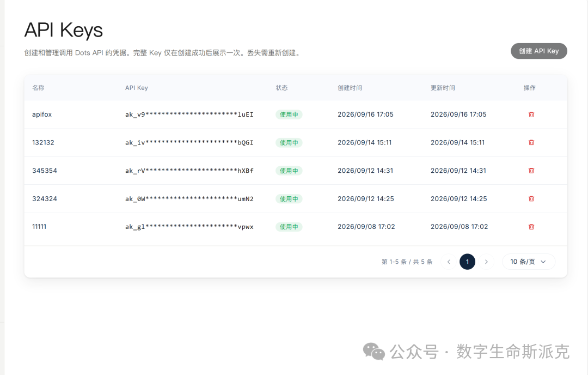The height and width of the screenshot is (375, 588).
Task: Click the 11111 key name
Action: click(x=39, y=227)
